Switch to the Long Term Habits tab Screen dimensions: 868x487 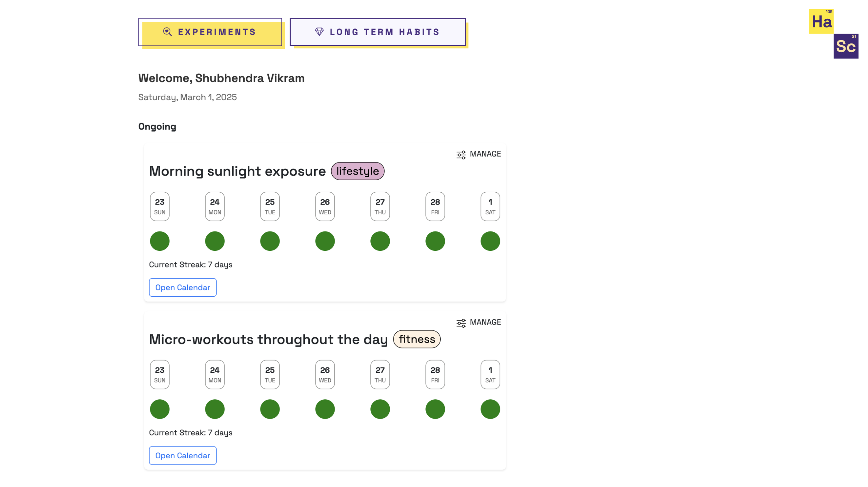click(377, 32)
